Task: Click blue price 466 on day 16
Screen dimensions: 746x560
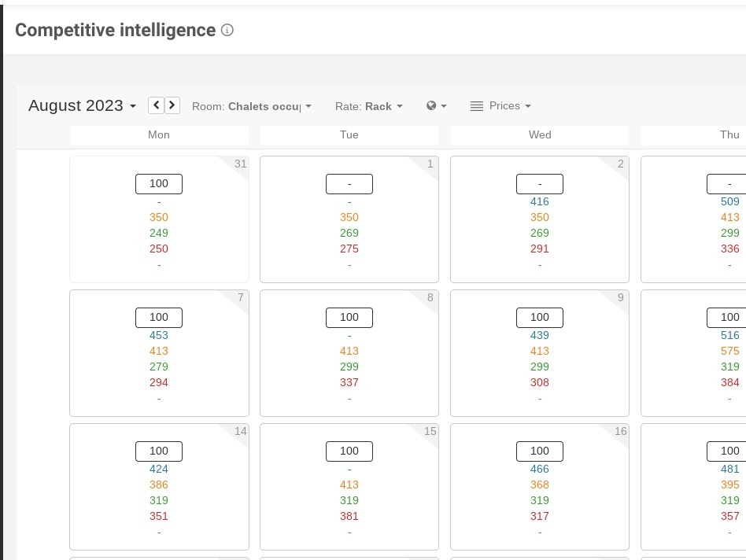Action: (x=540, y=469)
